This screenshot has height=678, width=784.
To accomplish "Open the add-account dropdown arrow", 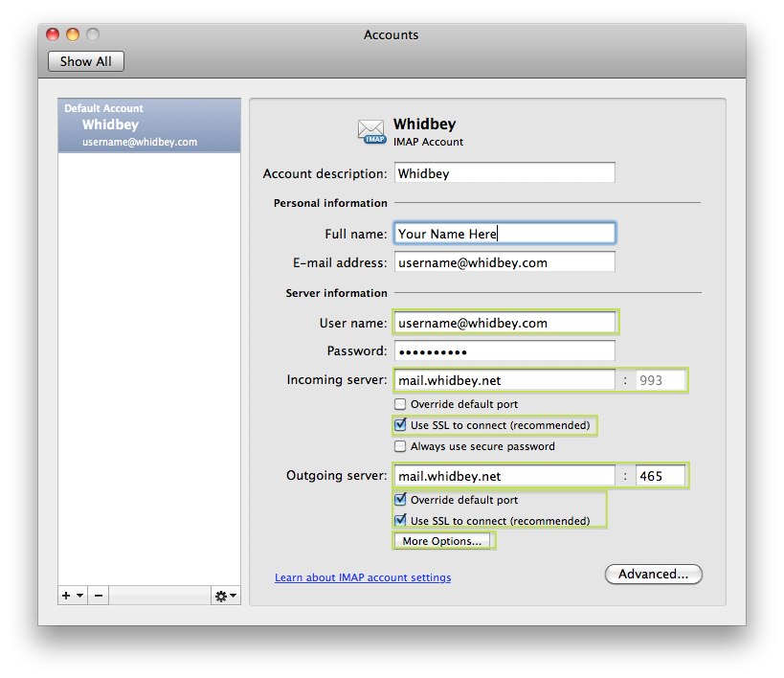I will point(80,596).
